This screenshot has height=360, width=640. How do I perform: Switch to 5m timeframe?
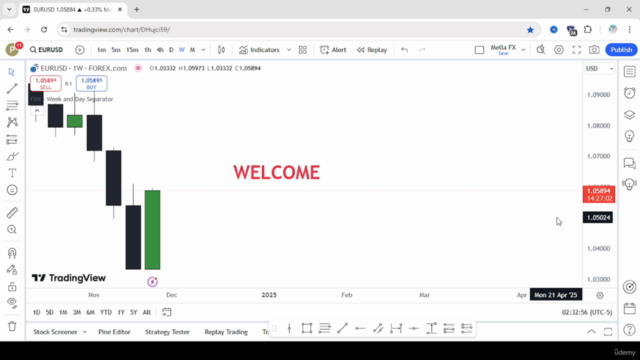116,50
